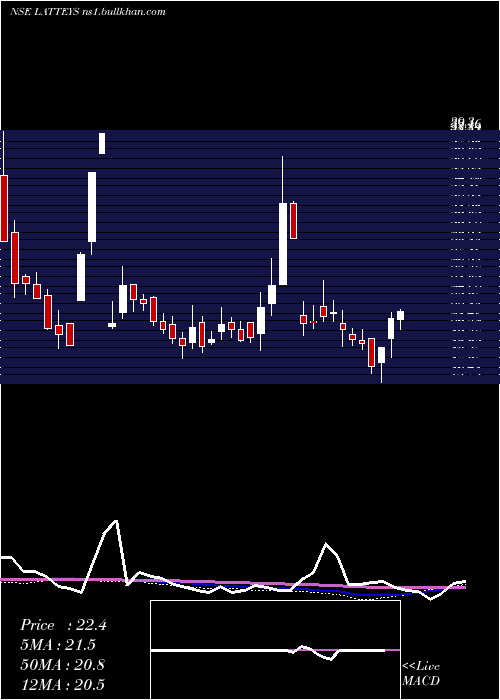Click the 50MA : 20.8 value
The image size is (500, 700).
62,665
